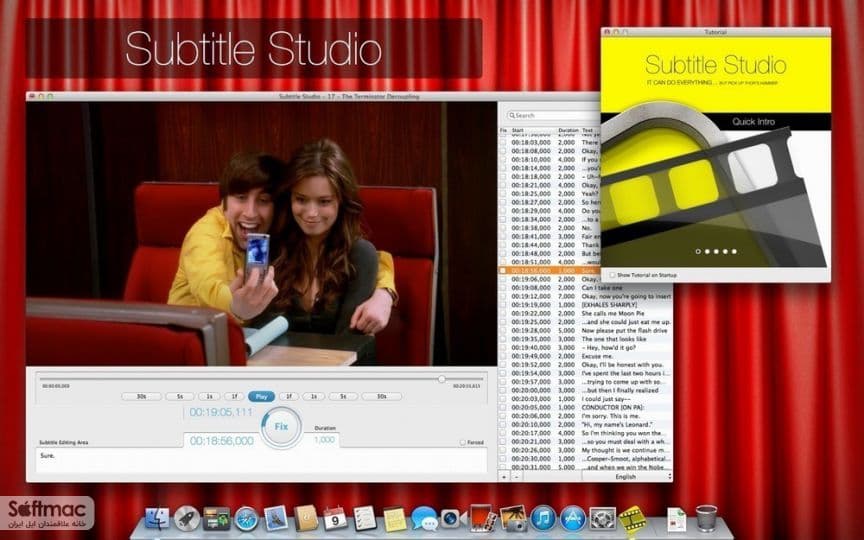Screen dimensions: 864x540
Task: Open Launchpad rocket icon in dock
Action: (x=187, y=519)
